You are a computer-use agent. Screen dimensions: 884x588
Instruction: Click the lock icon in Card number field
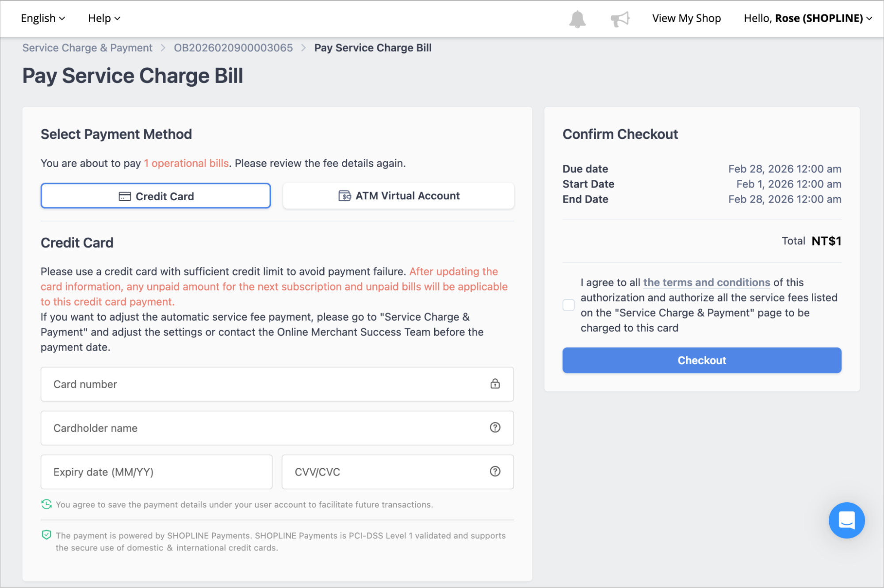click(x=495, y=384)
